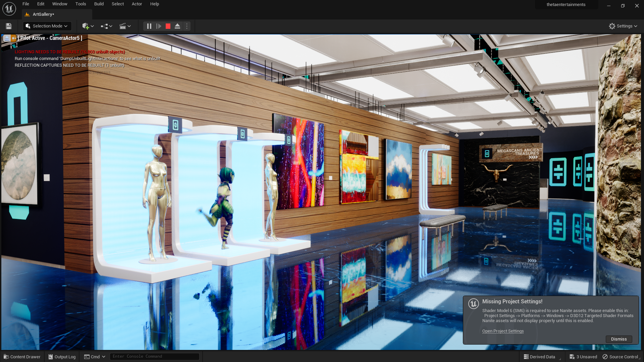Viewport: 644px width, 362px height.
Task: Pause the play-in-editor simulation
Action: [149, 26]
